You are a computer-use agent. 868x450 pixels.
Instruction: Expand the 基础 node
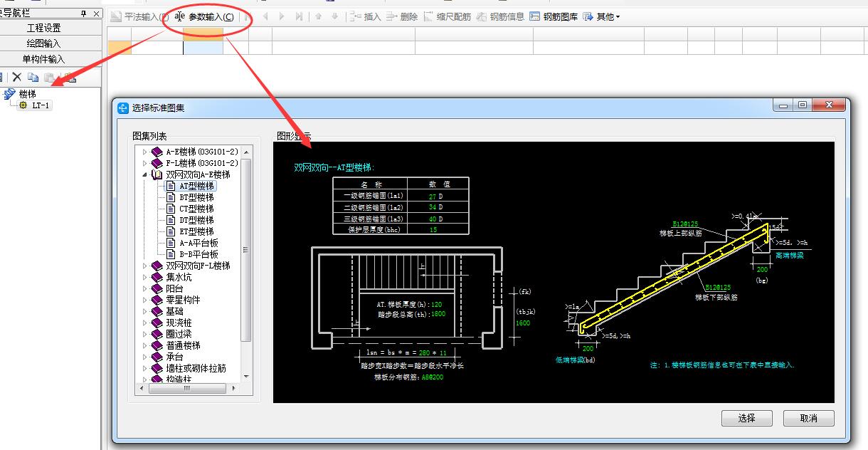tap(145, 311)
